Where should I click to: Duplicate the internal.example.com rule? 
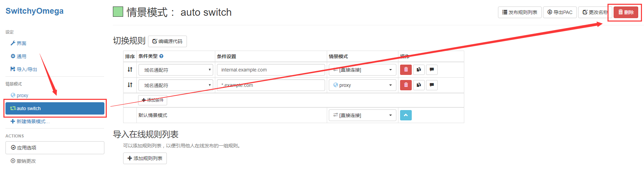pyautogui.click(x=419, y=70)
